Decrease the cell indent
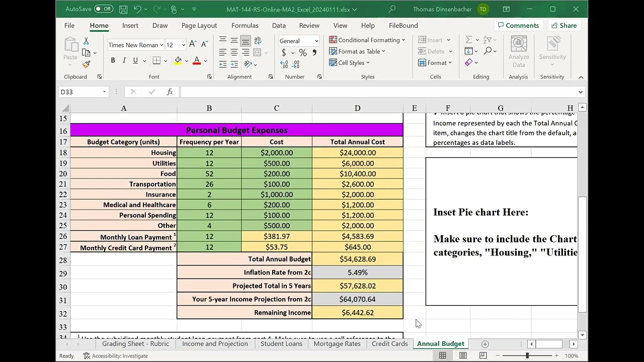Image resolution: width=644 pixels, height=362 pixels. [222, 64]
